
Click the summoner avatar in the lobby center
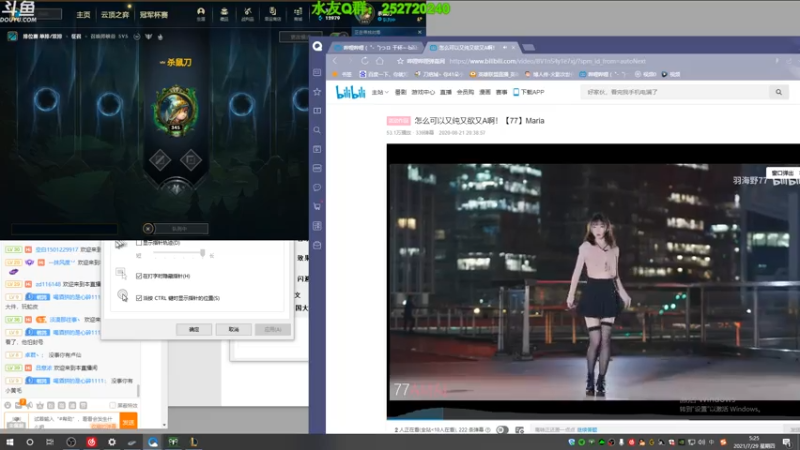click(x=176, y=110)
